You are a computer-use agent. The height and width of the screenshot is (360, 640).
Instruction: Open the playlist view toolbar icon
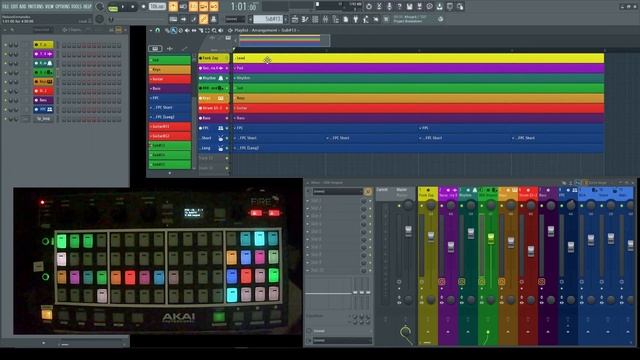[295, 19]
